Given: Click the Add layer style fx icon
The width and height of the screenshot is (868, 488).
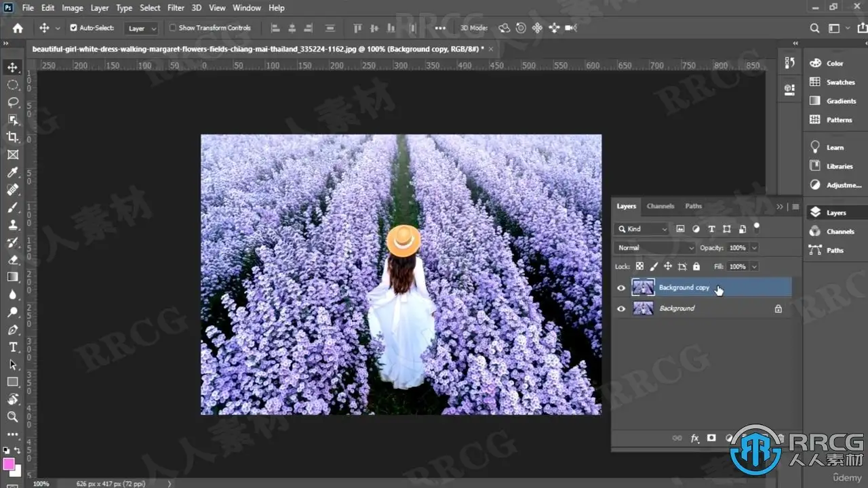Looking at the screenshot, I should (694, 439).
